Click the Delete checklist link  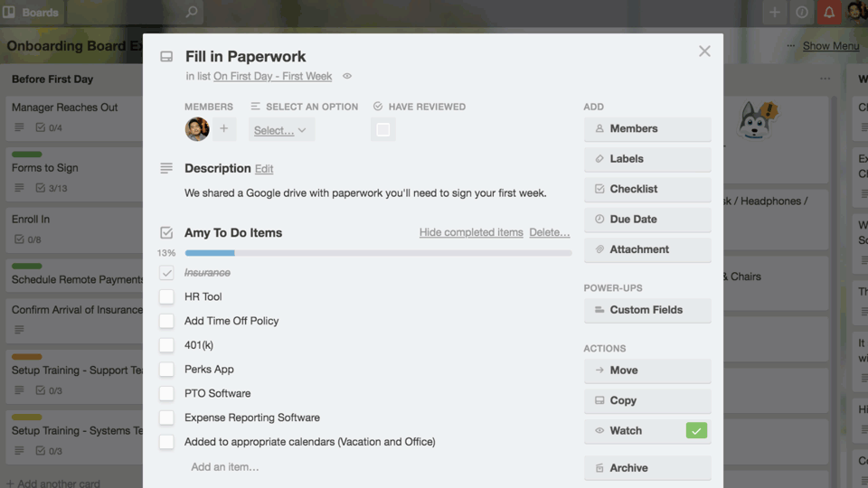click(x=549, y=232)
